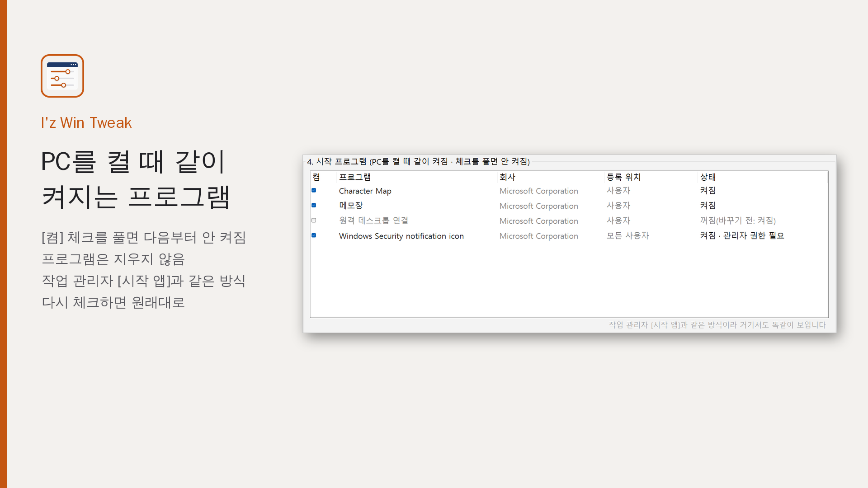The height and width of the screenshot is (488, 868).
Task: Click 켜짐 status in 메모장 row
Action: pos(708,206)
